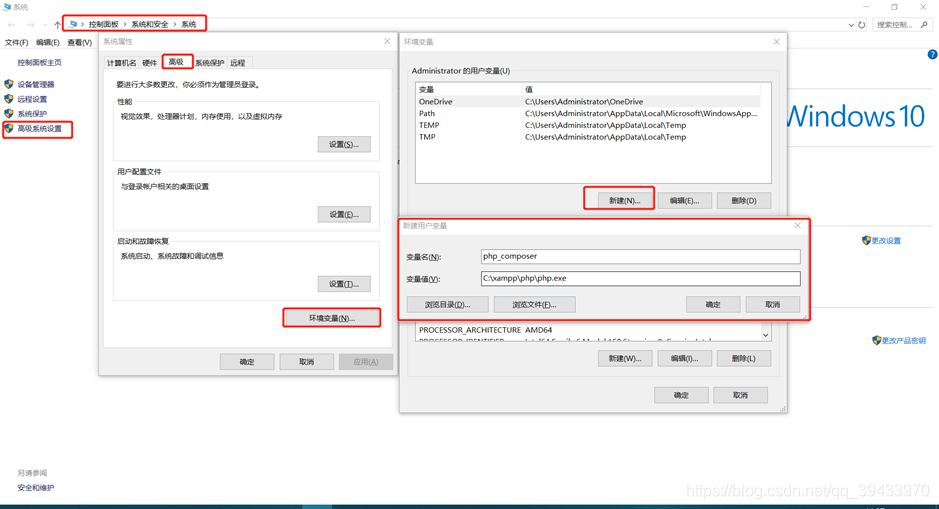The width and height of the screenshot is (939, 509).
Task: Click the shield icon beside 设备管理器
Action: pos(9,84)
